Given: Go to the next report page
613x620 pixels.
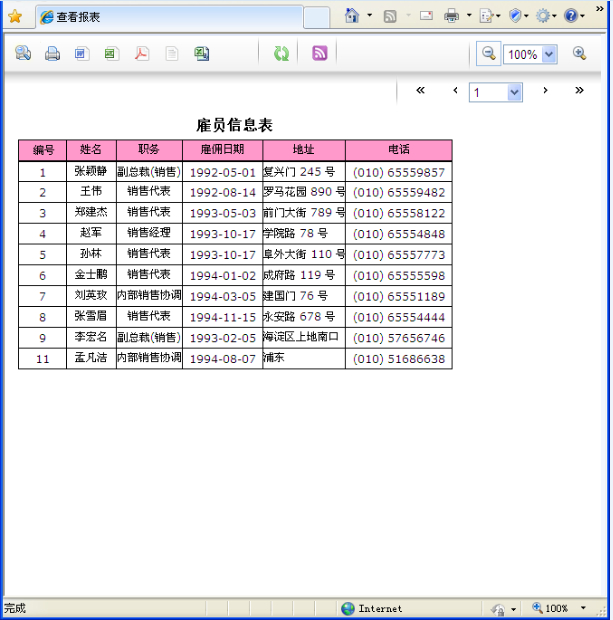Looking at the screenshot, I should tap(545, 90).
